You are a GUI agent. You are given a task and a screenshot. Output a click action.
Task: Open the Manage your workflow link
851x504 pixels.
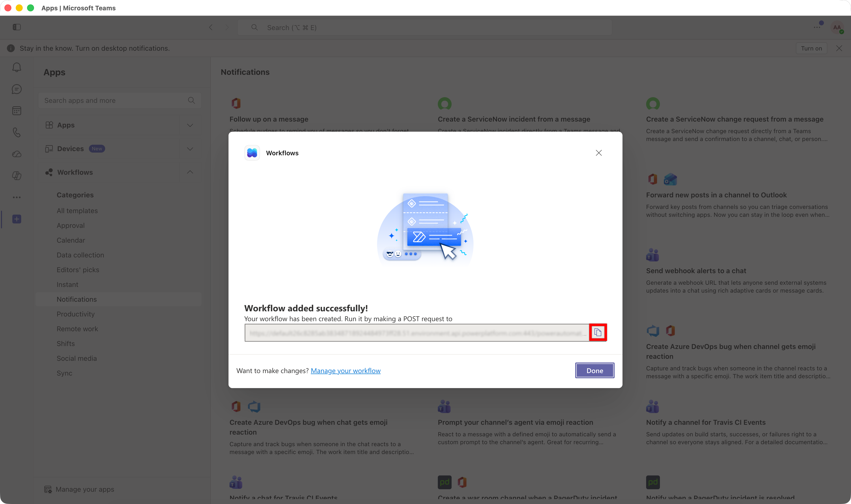point(345,371)
